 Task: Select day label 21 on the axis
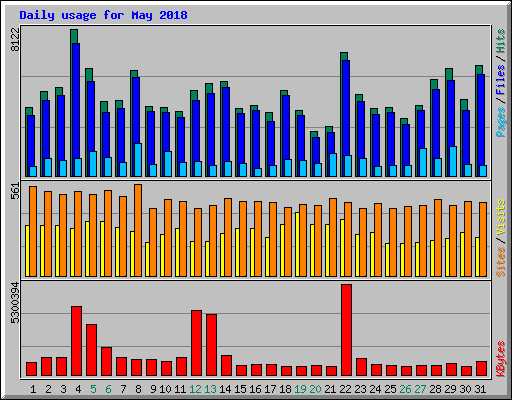(x=330, y=389)
